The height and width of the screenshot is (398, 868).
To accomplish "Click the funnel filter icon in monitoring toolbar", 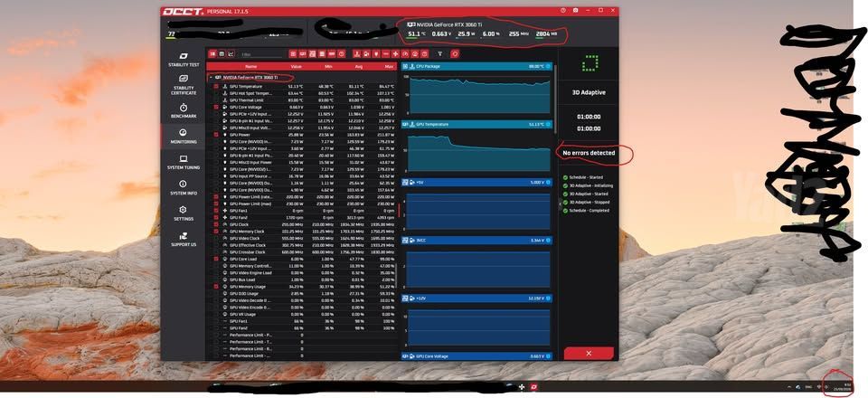I will pyautogui.click(x=440, y=53).
